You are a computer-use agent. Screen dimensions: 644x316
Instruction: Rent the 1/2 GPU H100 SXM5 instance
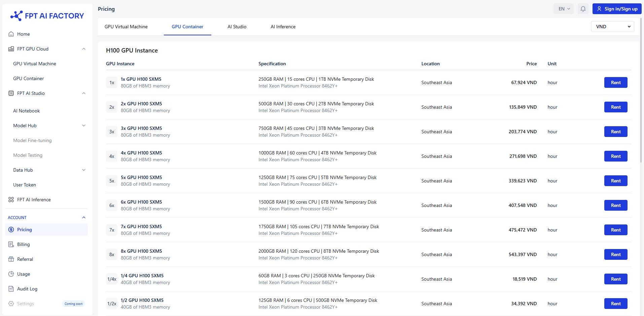[x=616, y=304]
